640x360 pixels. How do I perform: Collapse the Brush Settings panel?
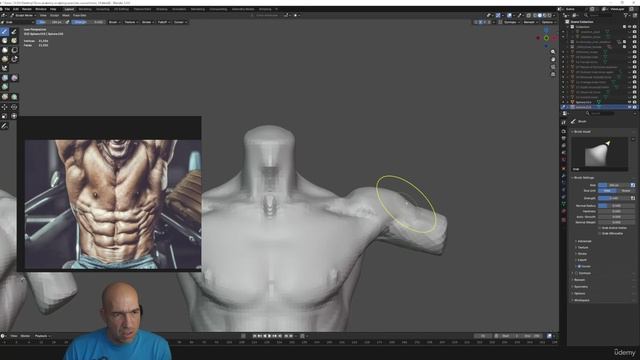pos(584,178)
